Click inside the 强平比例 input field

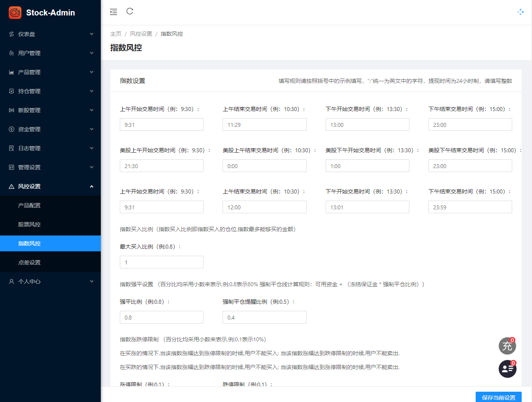tap(161, 317)
